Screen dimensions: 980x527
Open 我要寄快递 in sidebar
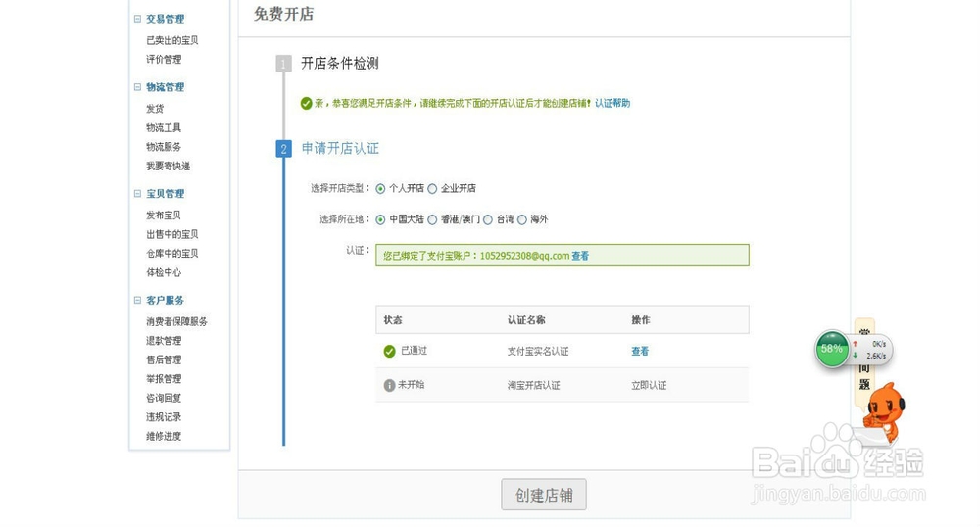click(x=169, y=167)
